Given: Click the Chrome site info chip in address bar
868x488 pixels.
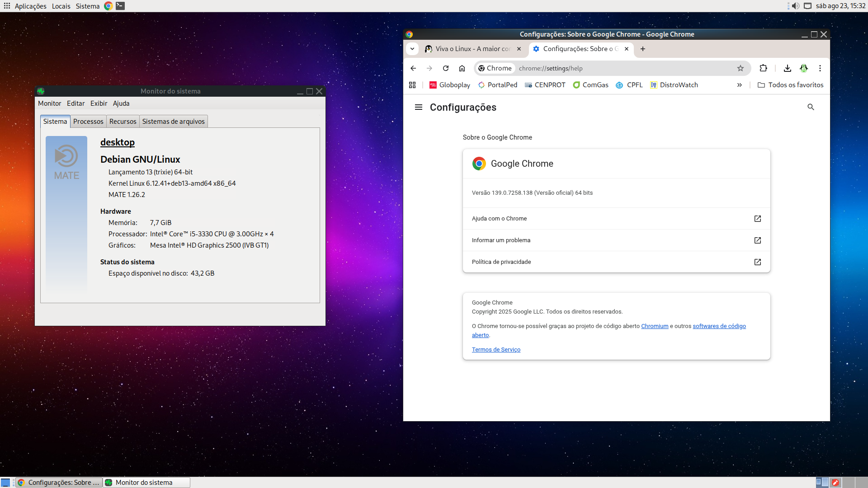Looking at the screenshot, I should tap(495, 68).
